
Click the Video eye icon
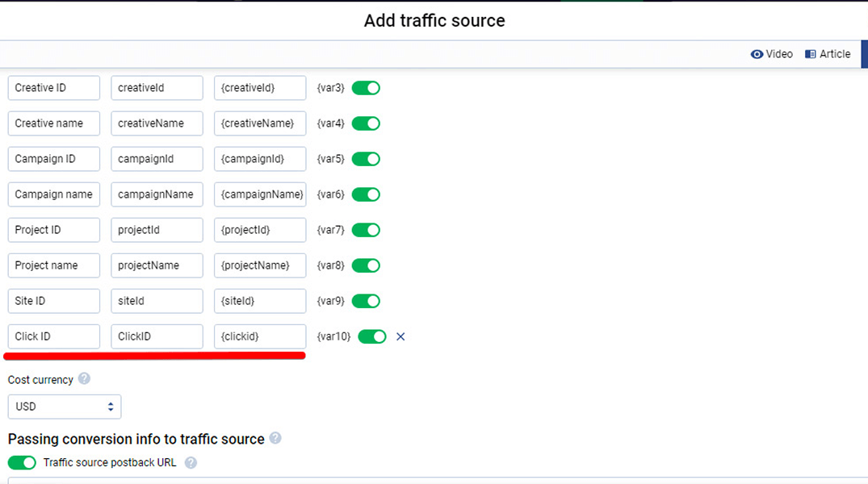pyautogui.click(x=757, y=54)
